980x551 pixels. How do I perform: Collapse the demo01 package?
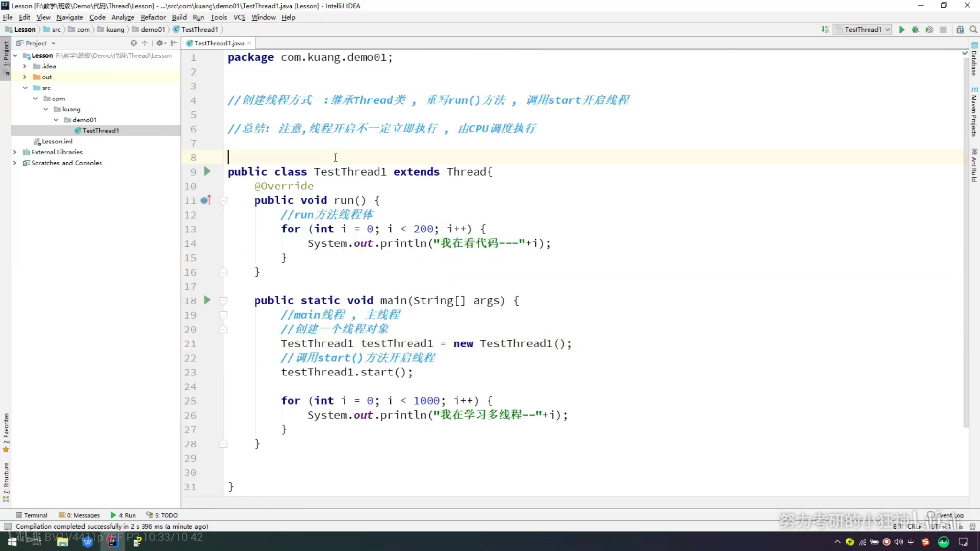[56, 120]
